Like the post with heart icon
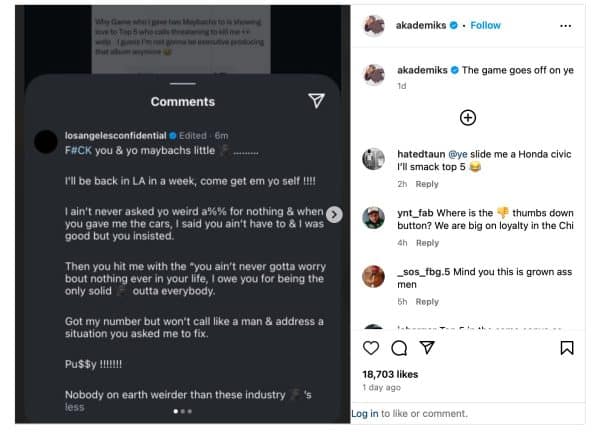The width and height of the screenshot is (600, 439). pyautogui.click(x=371, y=348)
